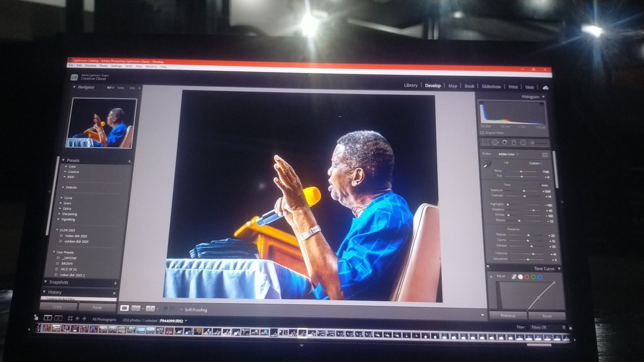
Task: Select second window display icon 2
Action: point(57,319)
